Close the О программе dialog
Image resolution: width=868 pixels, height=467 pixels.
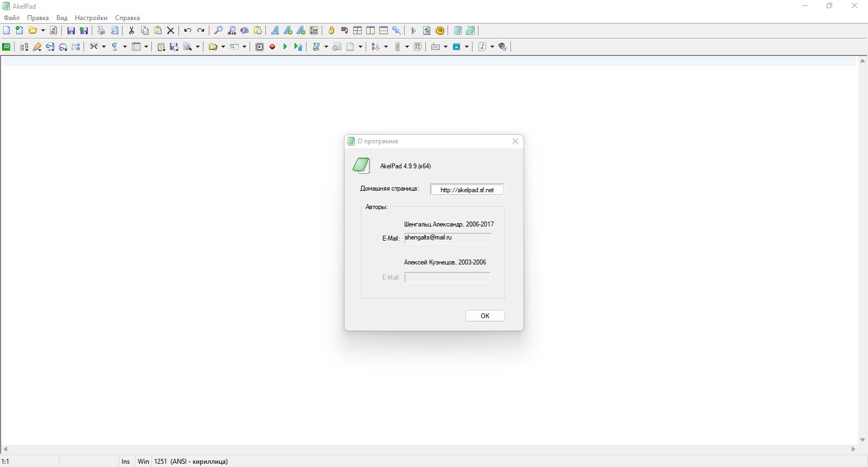coord(515,141)
